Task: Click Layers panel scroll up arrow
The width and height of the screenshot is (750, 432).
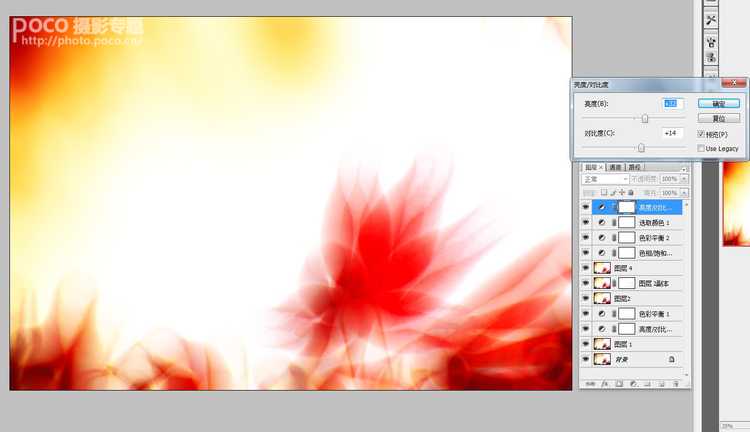Action: click(x=686, y=204)
